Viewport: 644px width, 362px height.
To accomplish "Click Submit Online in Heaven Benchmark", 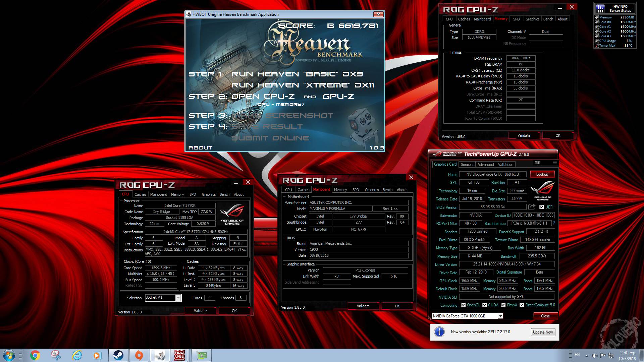I will tap(270, 138).
